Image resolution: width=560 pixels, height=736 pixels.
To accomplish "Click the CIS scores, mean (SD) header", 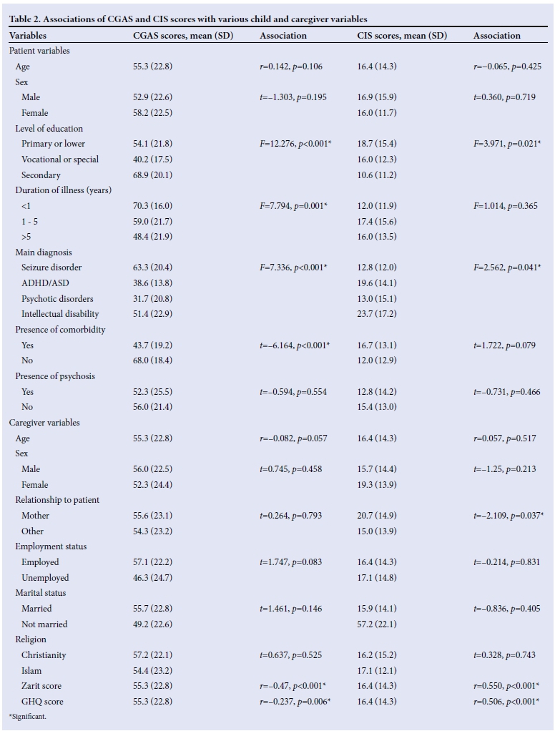I will click(402, 35).
